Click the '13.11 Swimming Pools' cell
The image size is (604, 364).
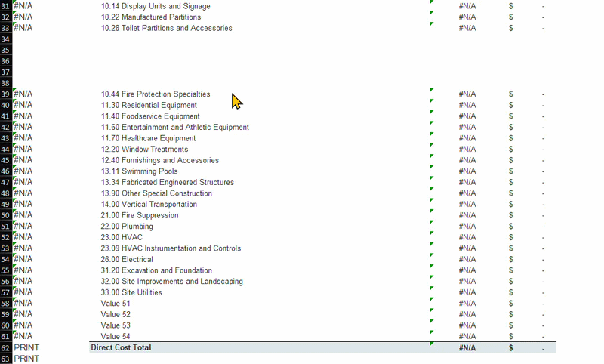pyautogui.click(x=140, y=171)
